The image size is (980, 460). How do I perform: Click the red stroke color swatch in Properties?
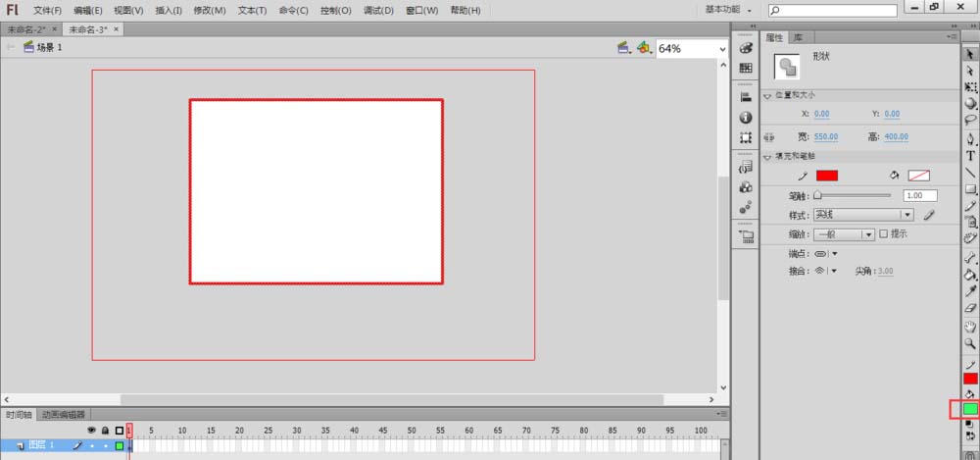tap(826, 176)
